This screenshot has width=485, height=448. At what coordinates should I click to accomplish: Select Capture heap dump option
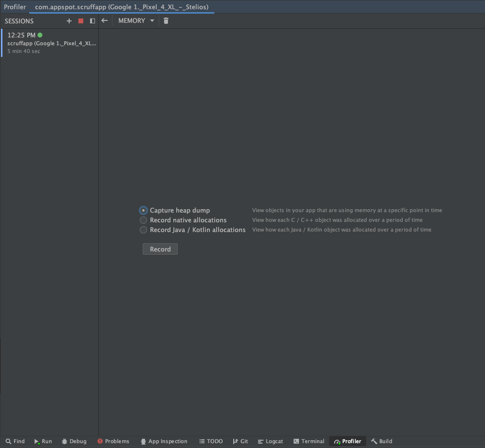click(174, 211)
